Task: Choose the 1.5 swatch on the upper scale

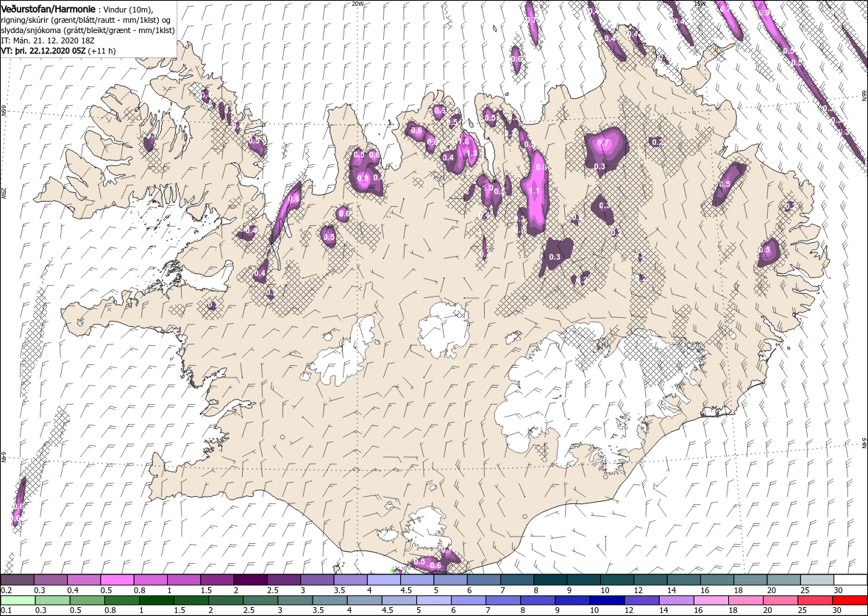Action: (x=218, y=580)
